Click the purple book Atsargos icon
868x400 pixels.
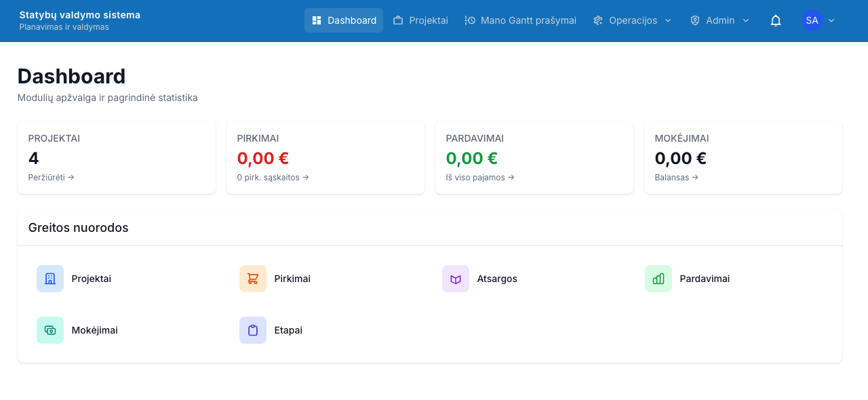pos(456,279)
